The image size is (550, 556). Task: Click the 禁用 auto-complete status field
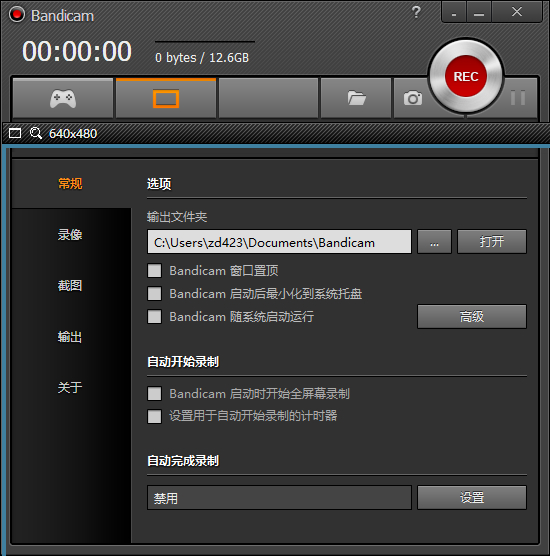pos(279,498)
